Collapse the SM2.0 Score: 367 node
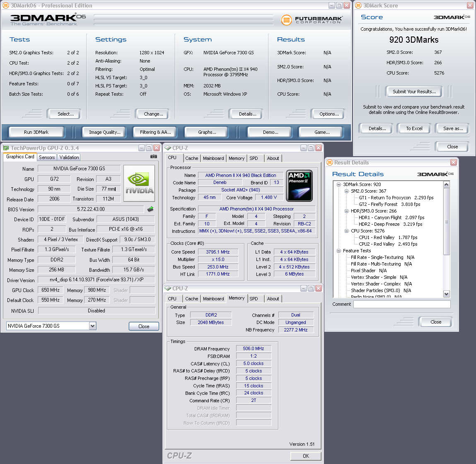Viewport: 476px width, 464px height. click(x=346, y=191)
